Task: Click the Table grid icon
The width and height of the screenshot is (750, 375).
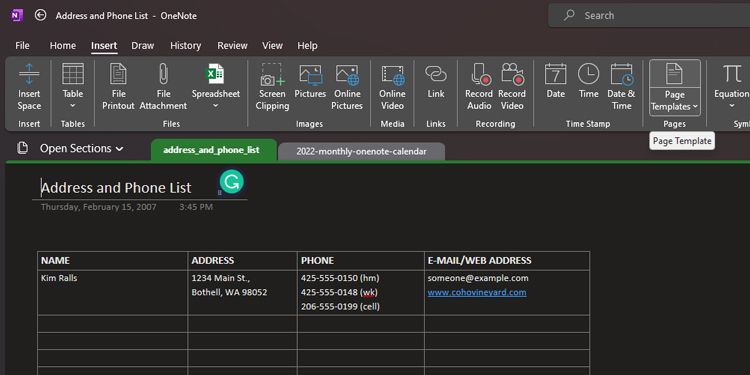Action: click(x=73, y=74)
